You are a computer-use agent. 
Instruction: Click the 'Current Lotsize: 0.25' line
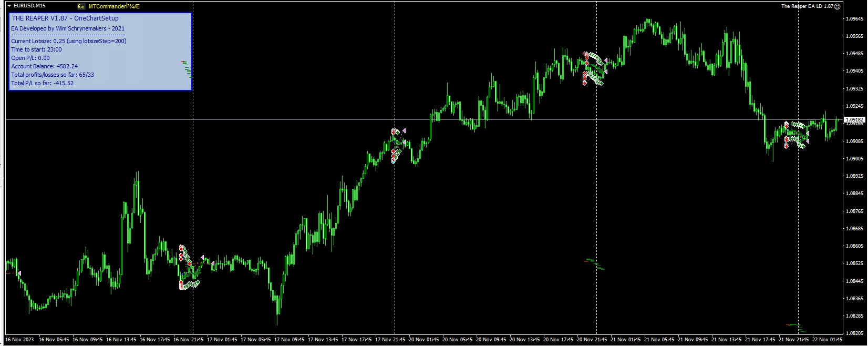pyautogui.click(x=69, y=41)
